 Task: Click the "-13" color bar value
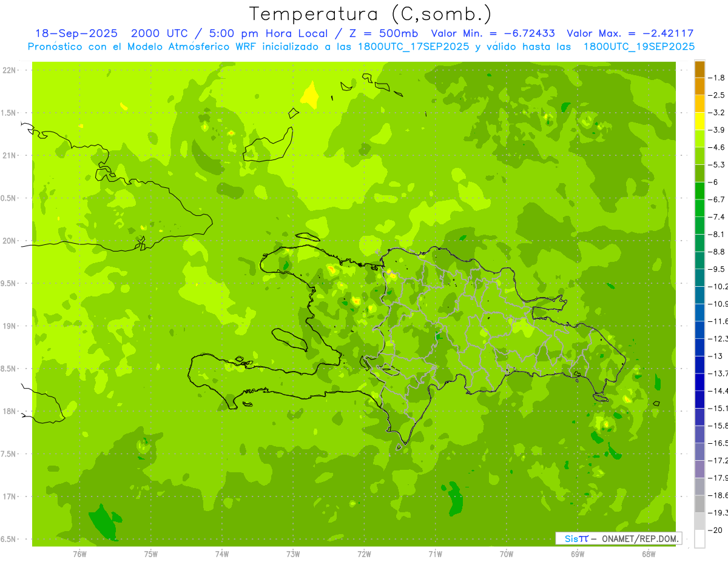[715, 356]
